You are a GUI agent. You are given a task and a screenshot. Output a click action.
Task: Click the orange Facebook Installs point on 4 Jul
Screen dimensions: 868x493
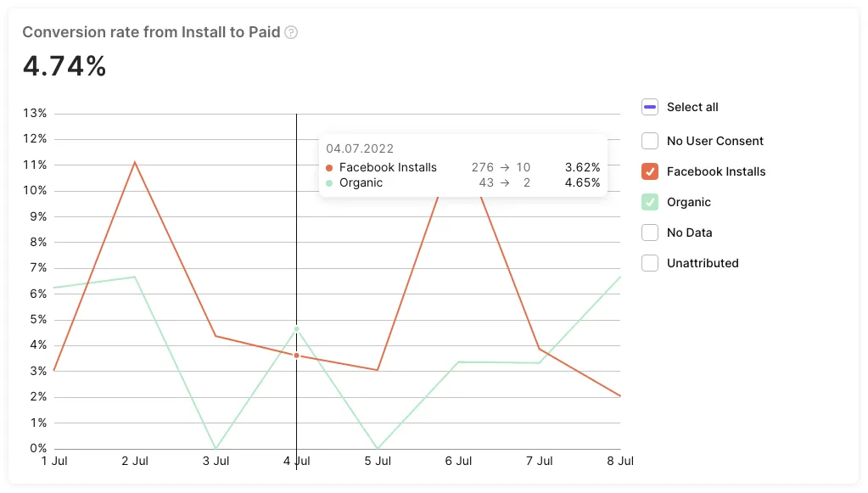point(296,356)
